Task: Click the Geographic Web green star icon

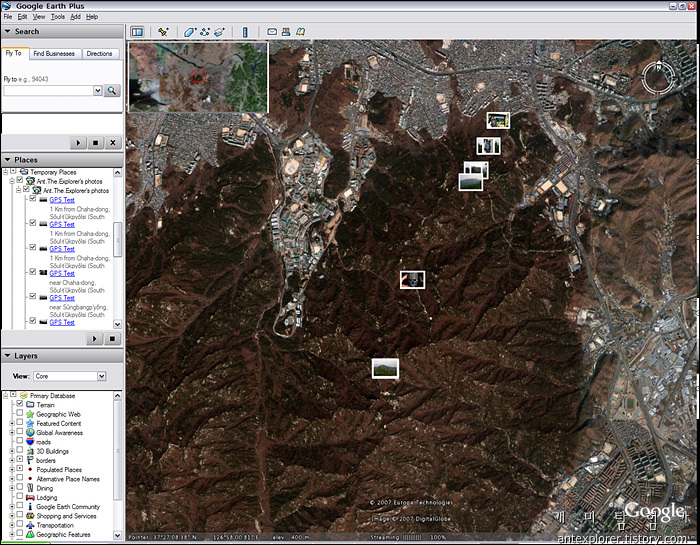Action: coord(30,414)
